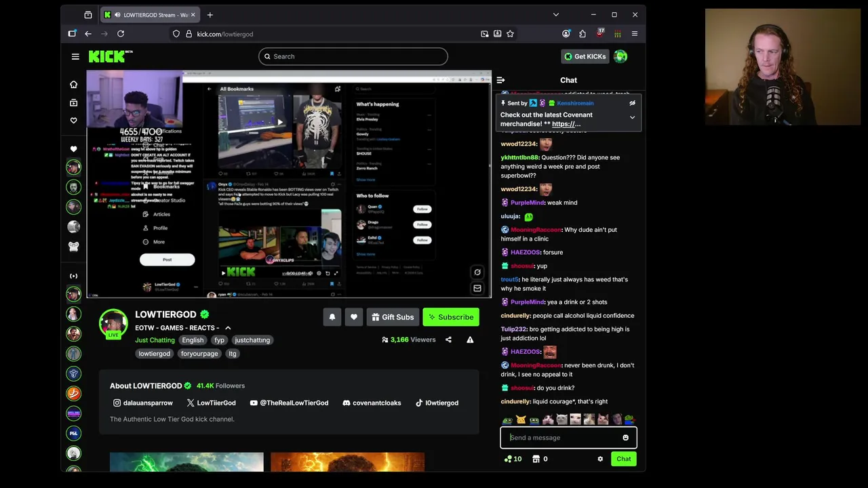Open Following heart icon in sidebar
Screen dimensions: 868x488
coord(73,121)
